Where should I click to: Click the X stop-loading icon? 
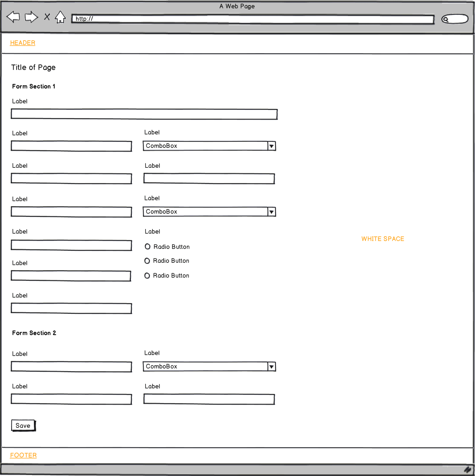[47, 17]
